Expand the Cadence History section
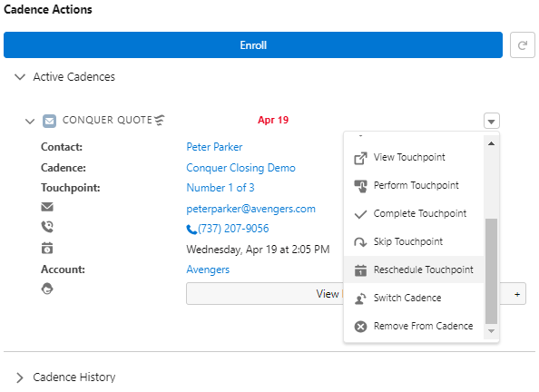Image resolution: width=539 pixels, height=392 pixels. click(20, 377)
